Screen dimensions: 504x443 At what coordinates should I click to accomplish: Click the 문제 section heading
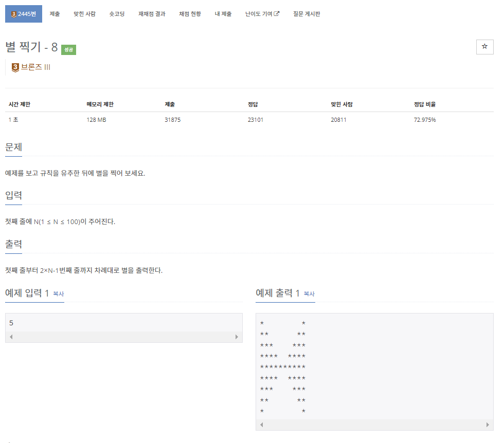pos(13,147)
